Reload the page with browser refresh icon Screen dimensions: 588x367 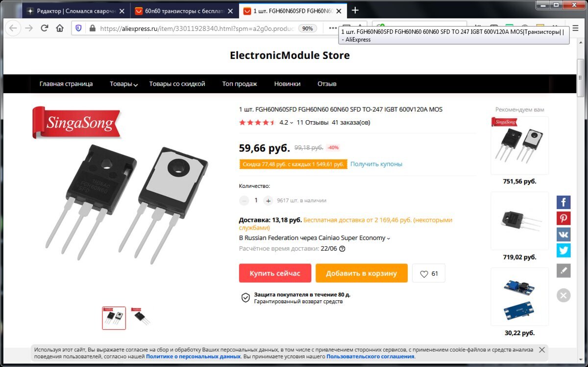45,28
